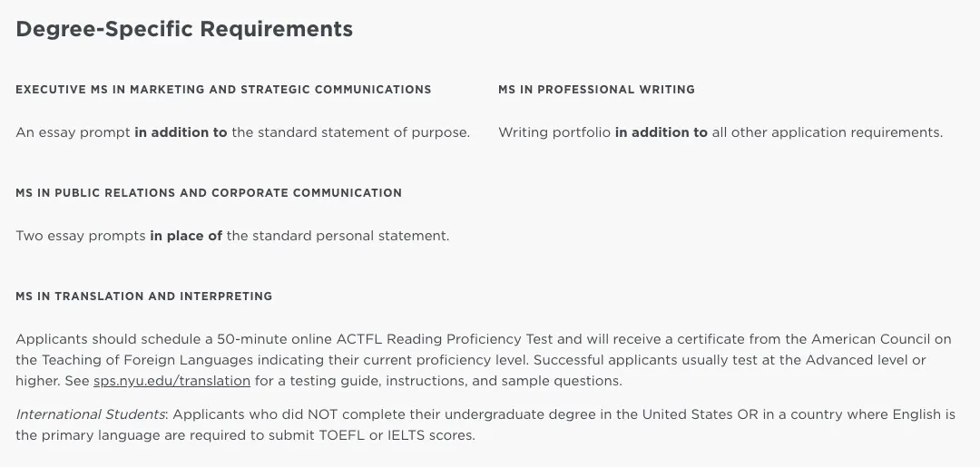980x467 pixels.
Task: Click bold 'in addition to' after Writing portfolio
Action: pos(661,132)
